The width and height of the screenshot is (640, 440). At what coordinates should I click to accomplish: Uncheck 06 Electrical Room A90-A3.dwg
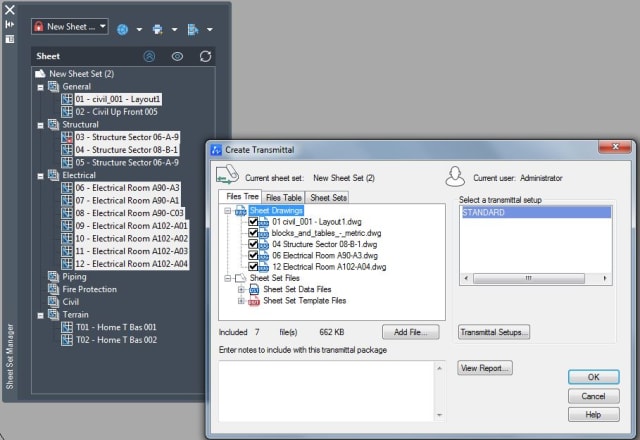(253, 256)
